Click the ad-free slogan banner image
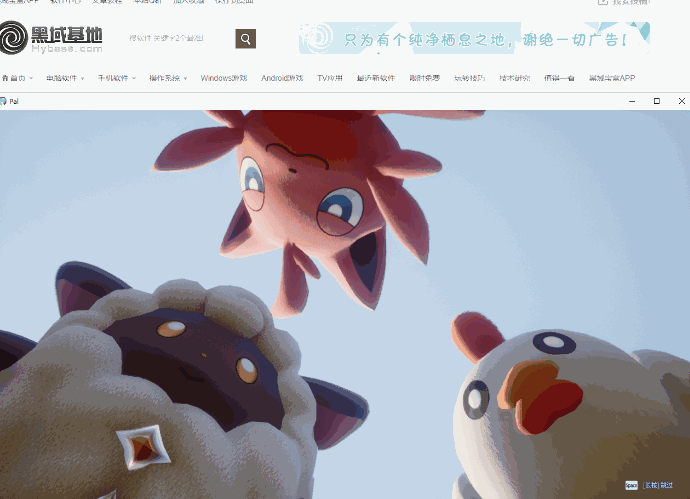Image resolution: width=690 pixels, height=499 pixels. [x=474, y=38]
